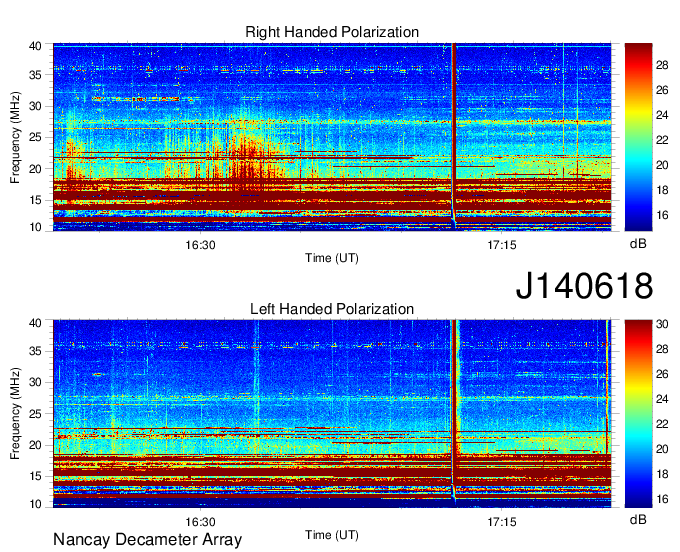Click the 17:15 tick label under bottom plot
The width and height of the screenshot is (680, 552).
(x=502, y=522)
